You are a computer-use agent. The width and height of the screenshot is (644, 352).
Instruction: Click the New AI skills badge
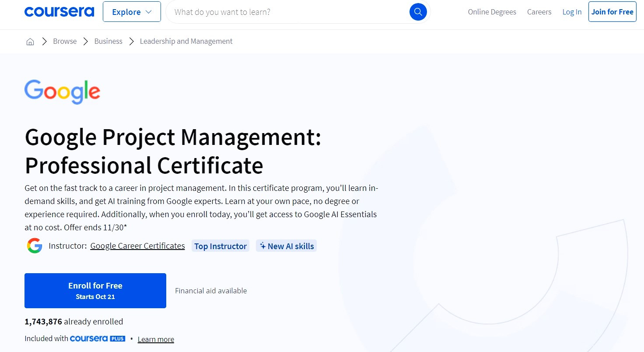(x=286, y=246)
